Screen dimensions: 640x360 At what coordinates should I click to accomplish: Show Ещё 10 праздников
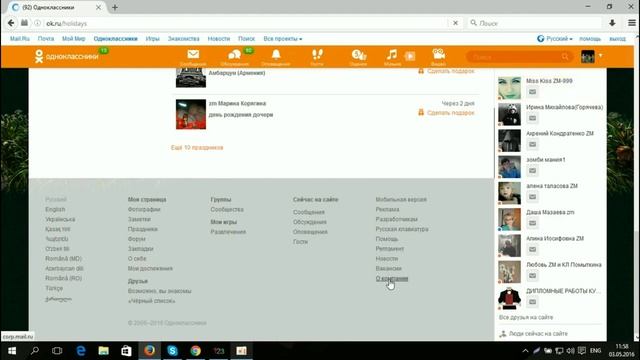[x=197, y=147]
